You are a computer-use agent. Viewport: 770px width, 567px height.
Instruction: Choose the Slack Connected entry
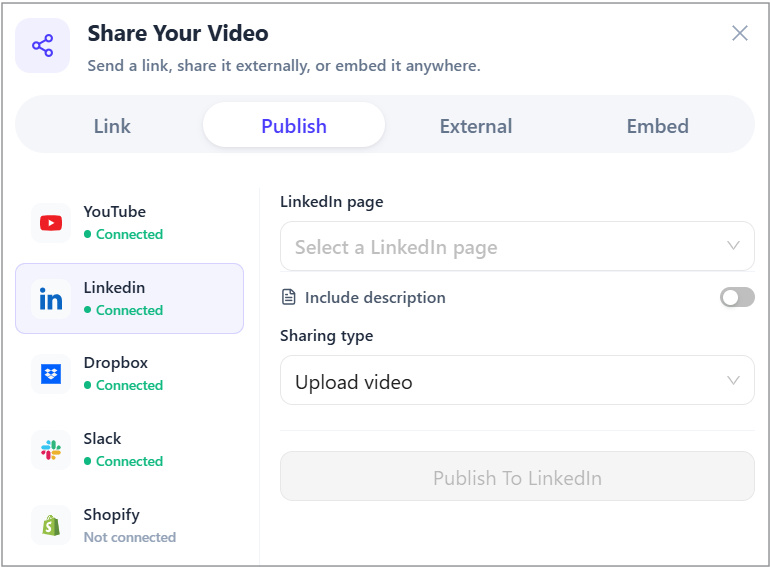pos(130,450)
